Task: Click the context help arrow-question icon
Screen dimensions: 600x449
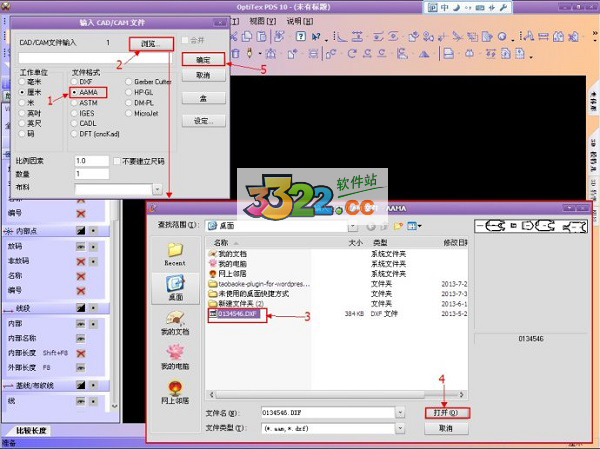Action: pyautogui.click(x=316, y=37)
